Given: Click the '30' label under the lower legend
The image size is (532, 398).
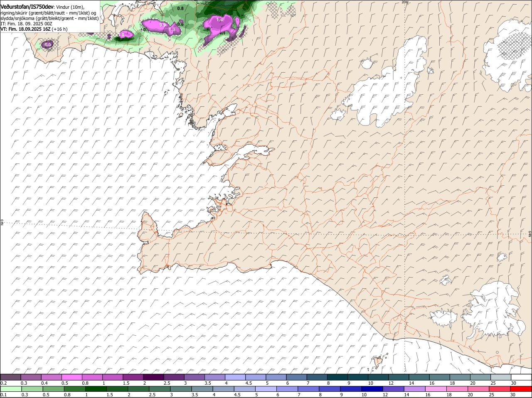Looking at the screenshot, I should [513, 395].
